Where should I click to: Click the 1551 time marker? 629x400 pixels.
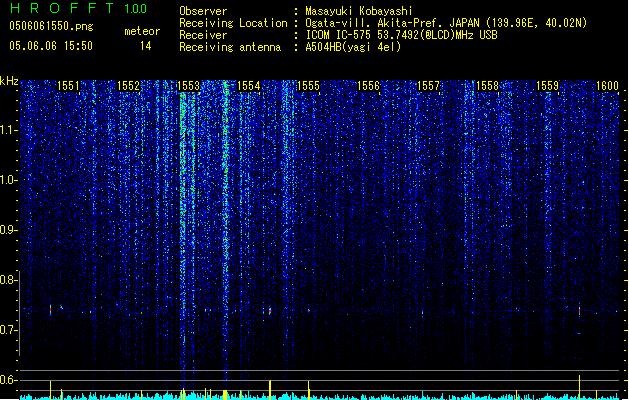(x=69, y=86)
